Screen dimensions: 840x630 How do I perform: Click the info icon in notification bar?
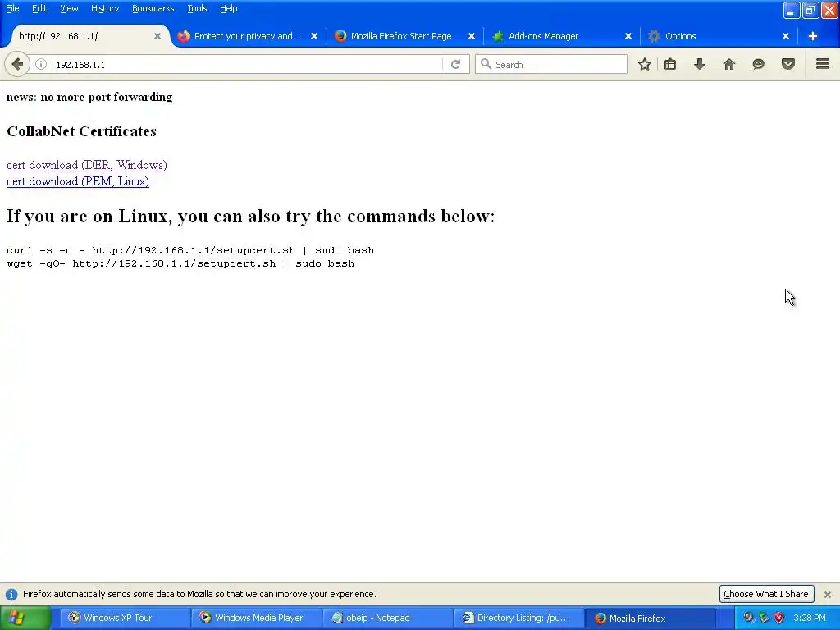[x=11, y=594]
